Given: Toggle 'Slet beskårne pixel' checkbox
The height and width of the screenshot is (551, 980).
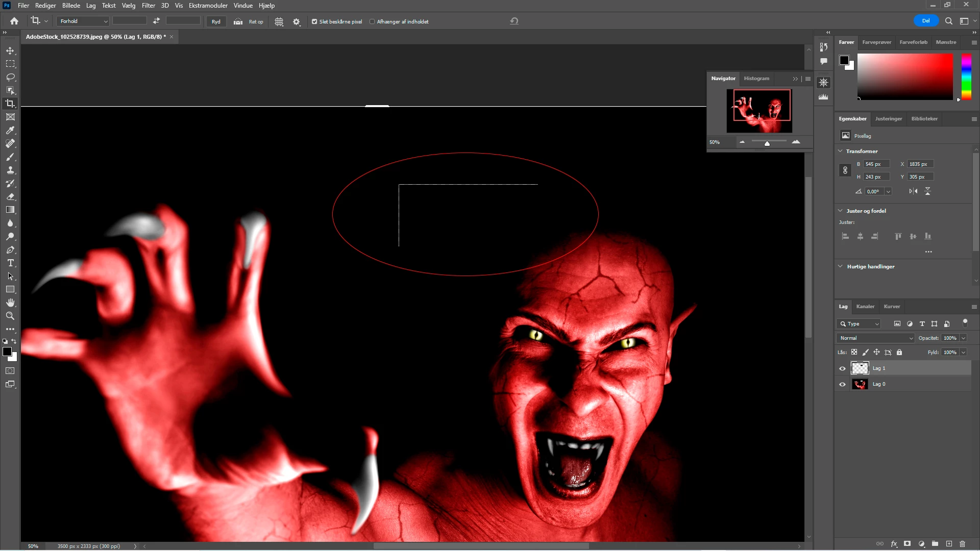Looking at the screenshot, I should point(314,21).
